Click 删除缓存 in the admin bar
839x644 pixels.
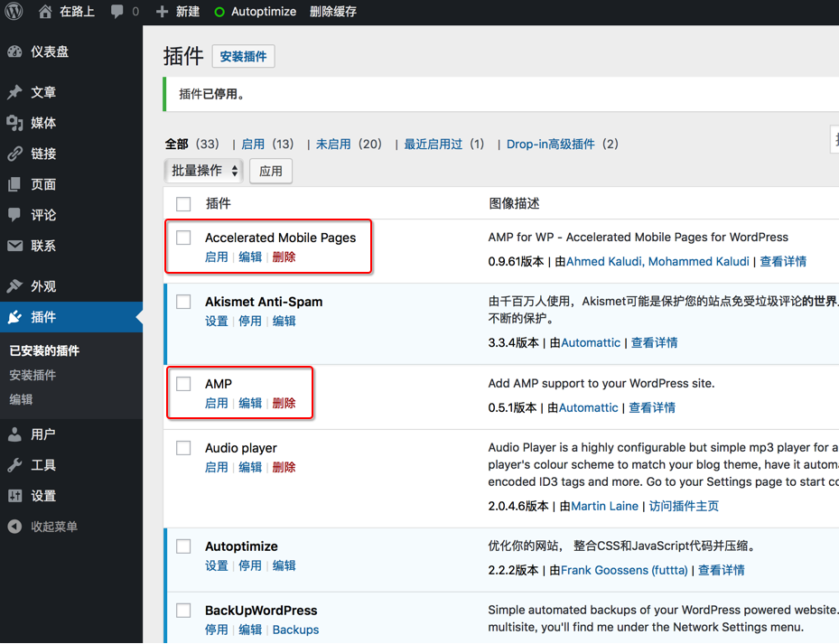[333, 11]
